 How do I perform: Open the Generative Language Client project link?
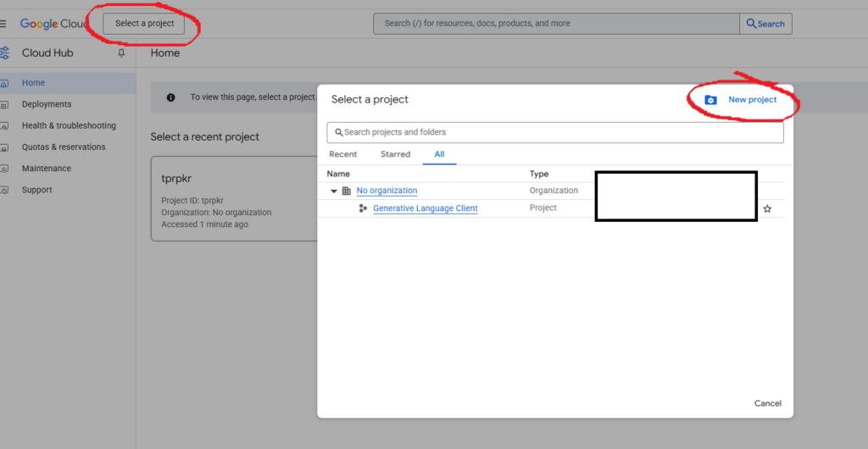[425, 208]
